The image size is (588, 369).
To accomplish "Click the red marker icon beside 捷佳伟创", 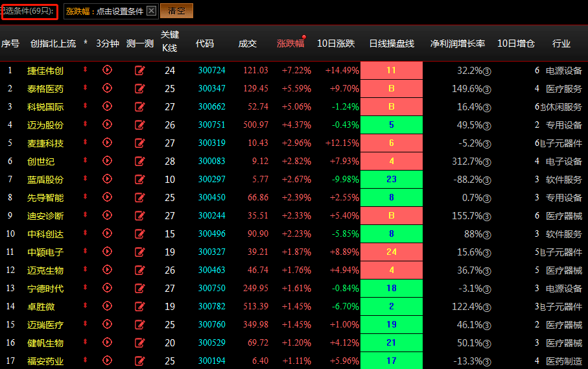I will coord(85,69).
